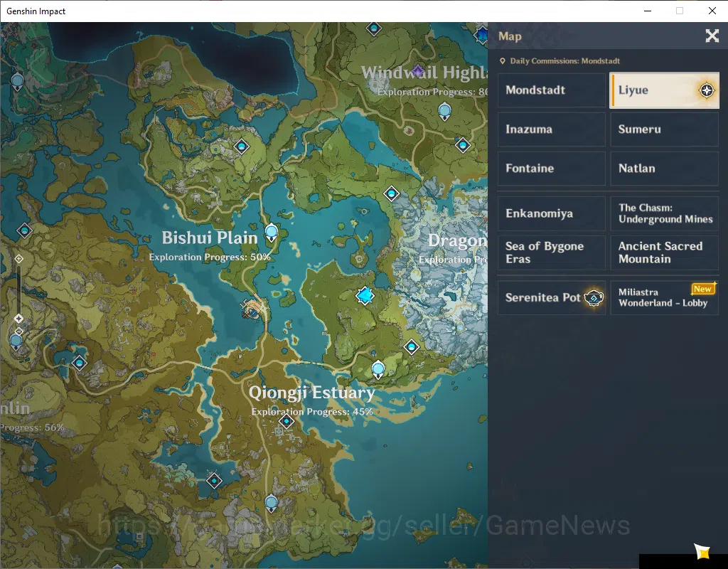Select teleport waypoint southwest of Qiongji Estuary
The width and height of the screenshot is (728, 569).
214,481
